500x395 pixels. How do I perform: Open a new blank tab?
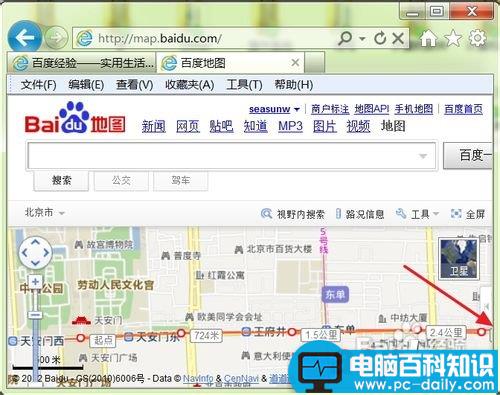coord(314,63)
